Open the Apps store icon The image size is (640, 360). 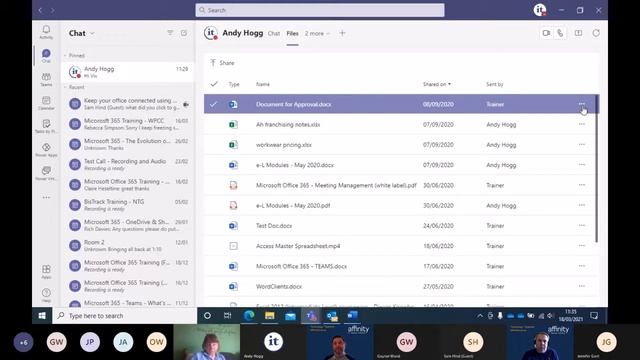[46, 272]
